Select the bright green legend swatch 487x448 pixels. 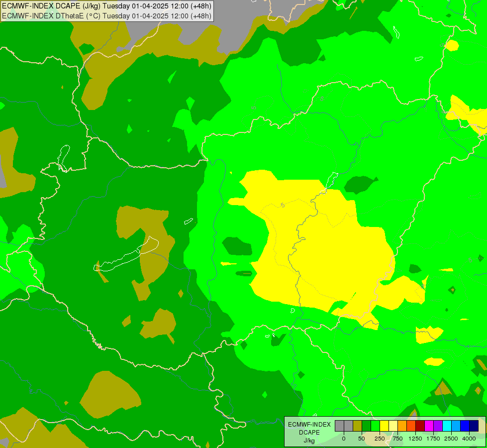[376, 426]
